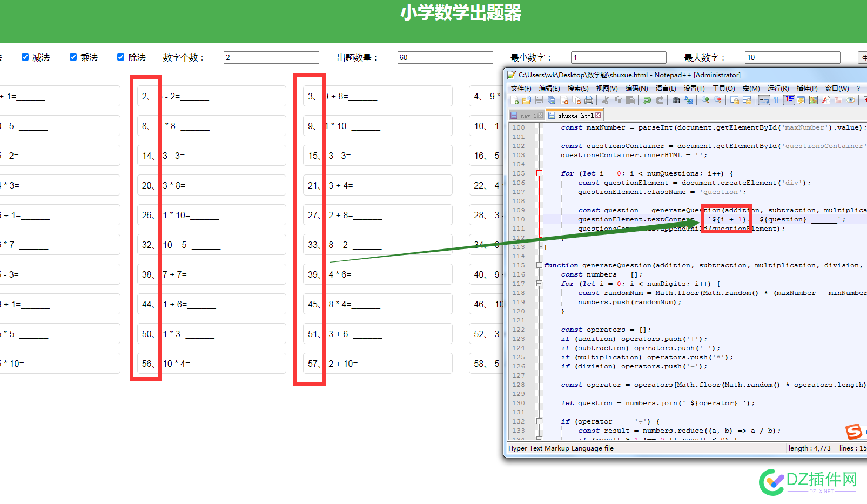The height and width of the screenshot is (504, 867).
Task: Click the Sogou input method icon
Action: (x=854, y=432)
